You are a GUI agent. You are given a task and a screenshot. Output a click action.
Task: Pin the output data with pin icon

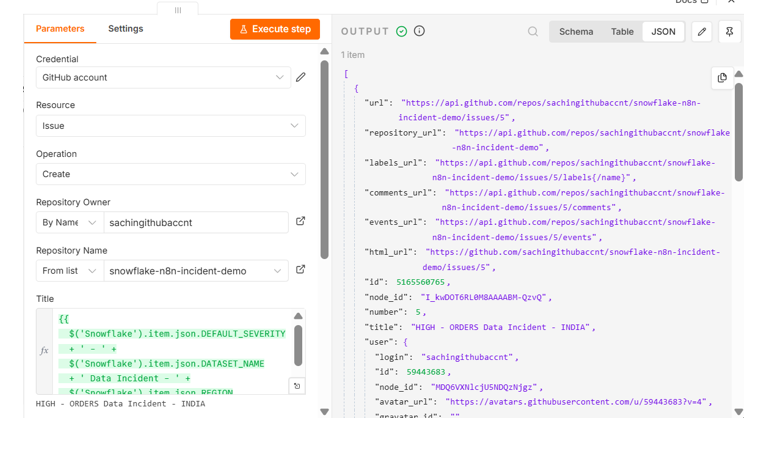tap(729, 32)
